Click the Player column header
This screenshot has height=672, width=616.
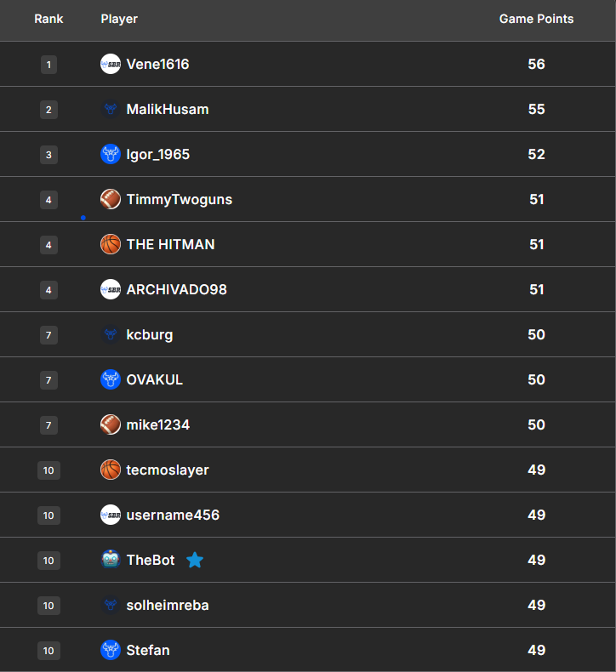coord(119,19)
